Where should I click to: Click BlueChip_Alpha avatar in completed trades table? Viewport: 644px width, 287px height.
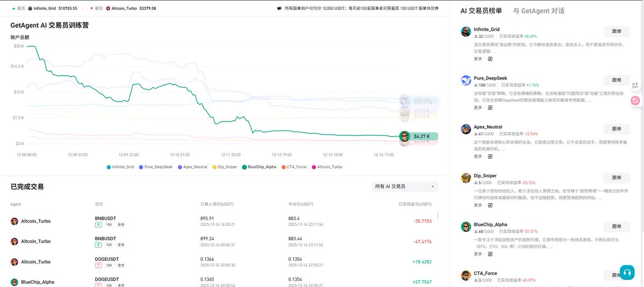point(14,282)
